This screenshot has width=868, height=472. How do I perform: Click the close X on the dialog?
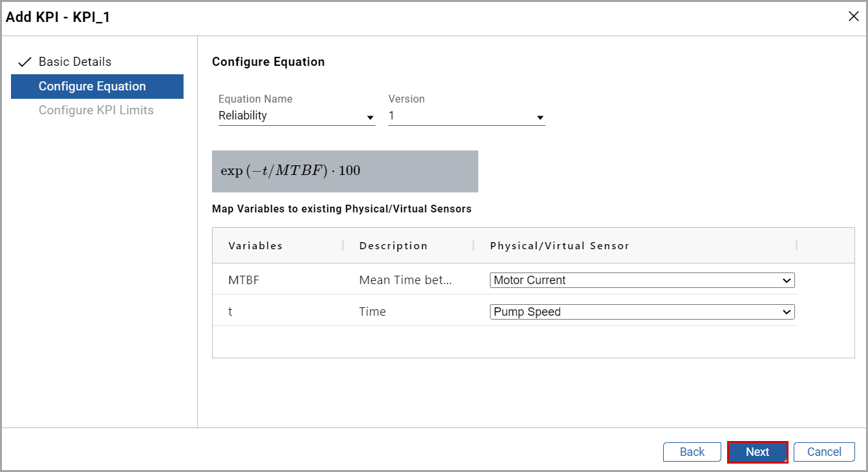click(853, 16)
